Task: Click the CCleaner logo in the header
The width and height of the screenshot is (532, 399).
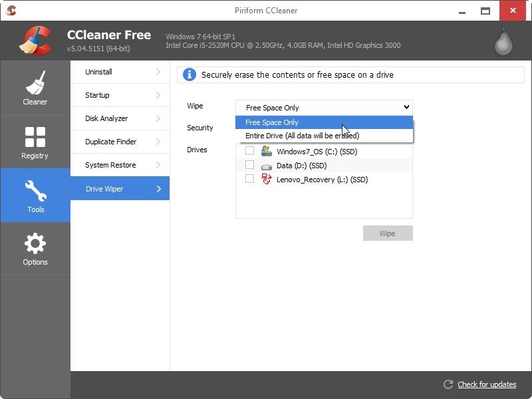Action: click(x=33, y=41)
